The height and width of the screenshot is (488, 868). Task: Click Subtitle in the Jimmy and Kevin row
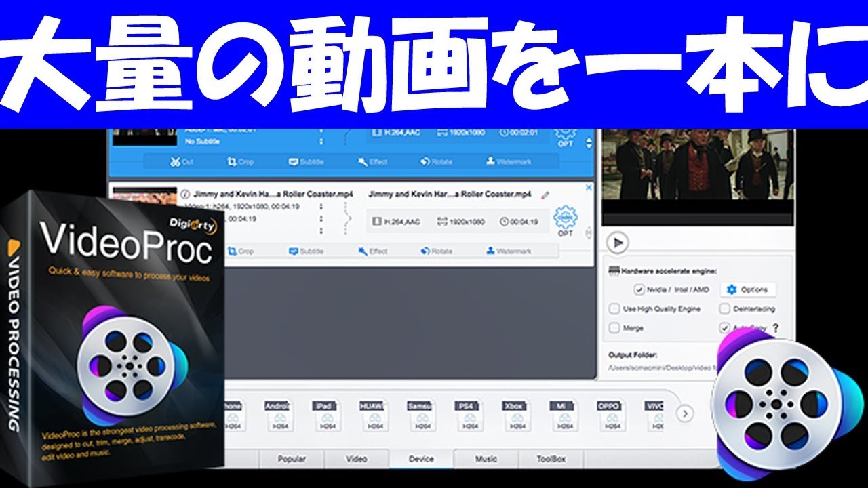307,251
